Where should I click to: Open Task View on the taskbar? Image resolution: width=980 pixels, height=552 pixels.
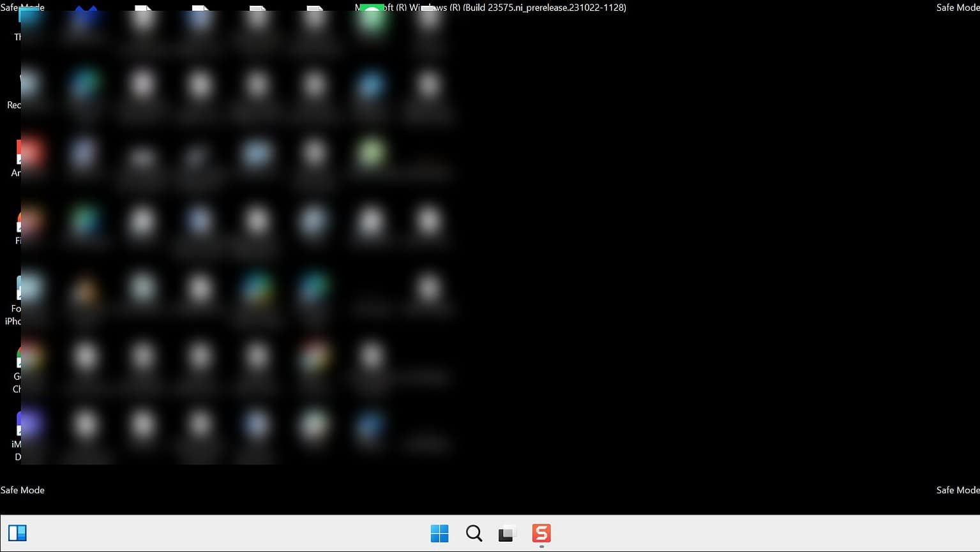[506, 533]
